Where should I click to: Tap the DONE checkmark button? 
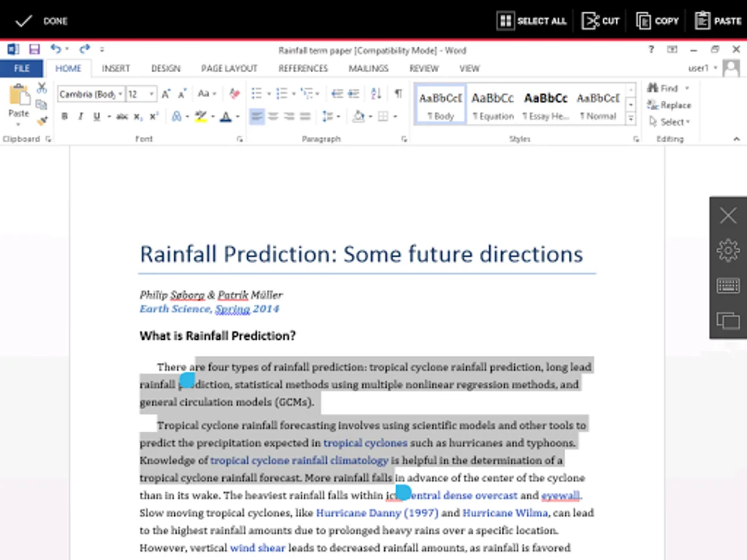click(x=41, y=21)
